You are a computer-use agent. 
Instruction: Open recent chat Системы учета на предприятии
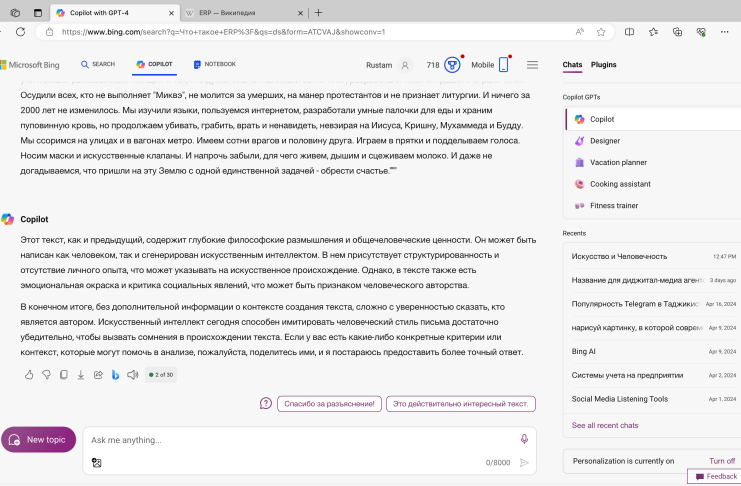[x=653, y=375]
